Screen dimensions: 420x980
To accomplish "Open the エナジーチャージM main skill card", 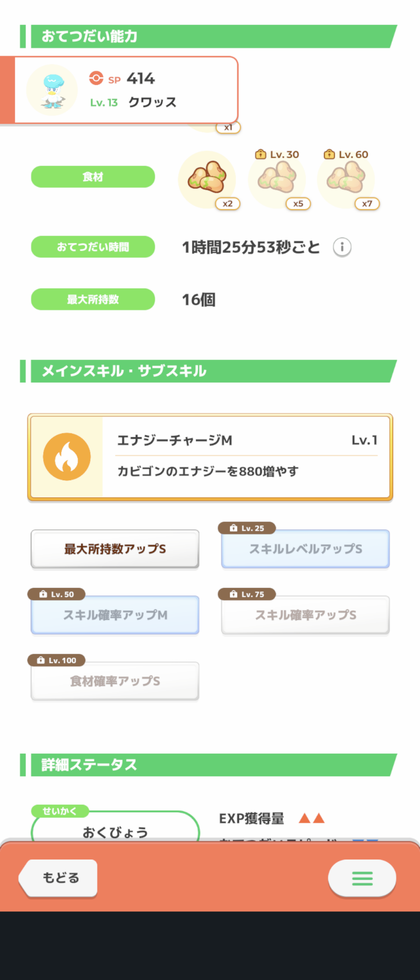I will pos(210,457).
